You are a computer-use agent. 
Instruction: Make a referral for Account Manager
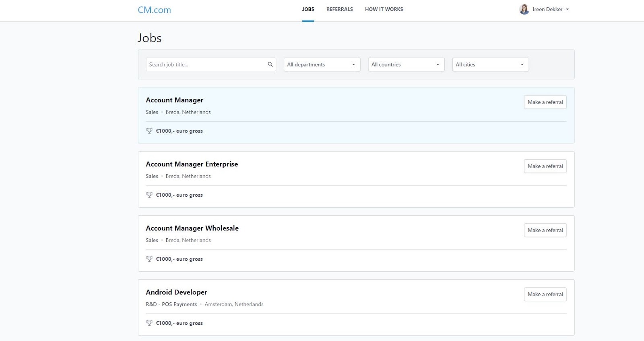(x=545, y=102)
